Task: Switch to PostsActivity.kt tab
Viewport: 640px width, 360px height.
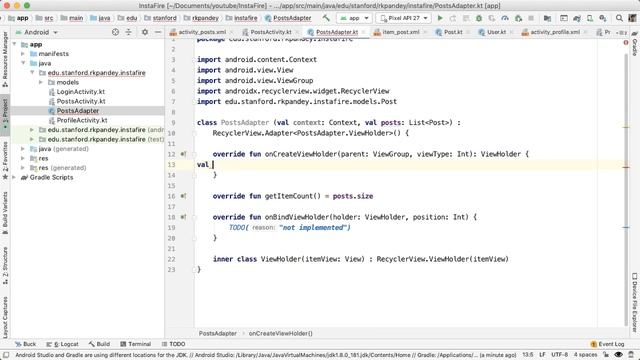Action: 271,32
